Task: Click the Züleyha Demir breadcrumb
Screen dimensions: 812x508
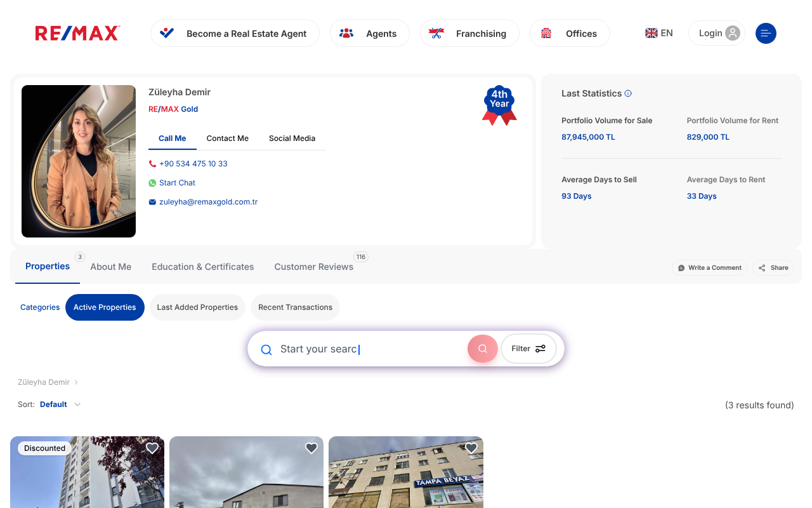Action: [44, 382]
